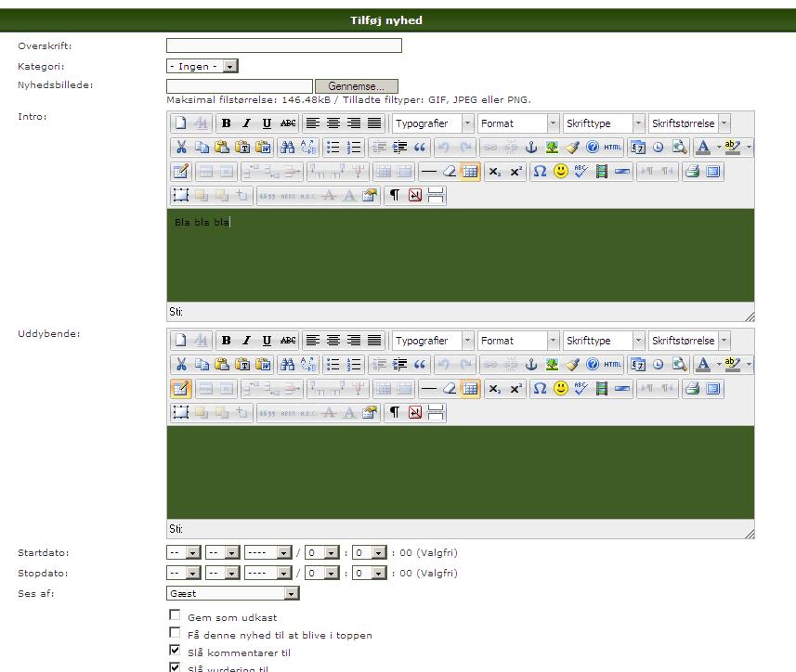Insert page break in Uddybende editor
The width and height of the screenshot is (796, 672).
click(x=436, y=412)
